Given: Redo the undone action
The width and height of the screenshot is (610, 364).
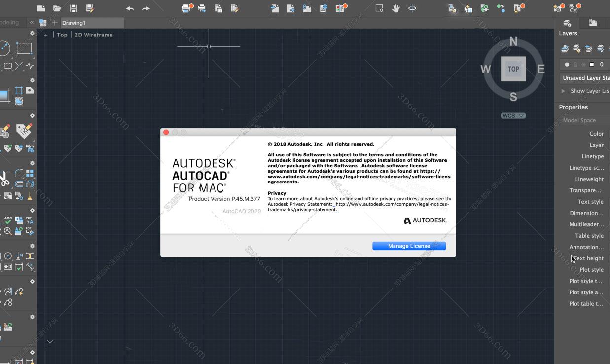Looking at the screenshot, I should point(146,8).
